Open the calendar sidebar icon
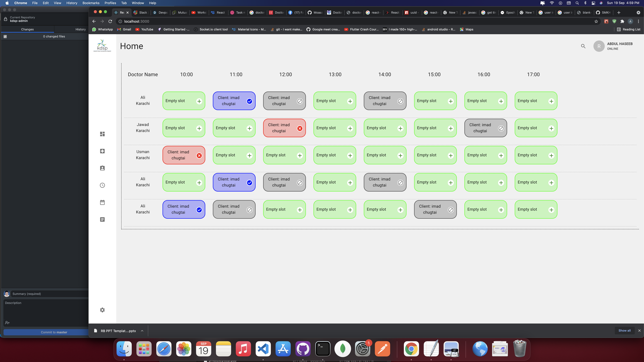Screen dimensions: 644x362 pos(102,202)
